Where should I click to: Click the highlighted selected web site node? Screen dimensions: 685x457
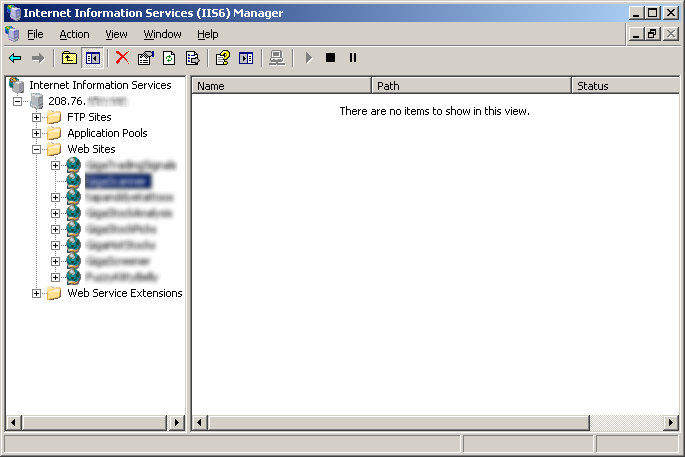coord(118,181)
